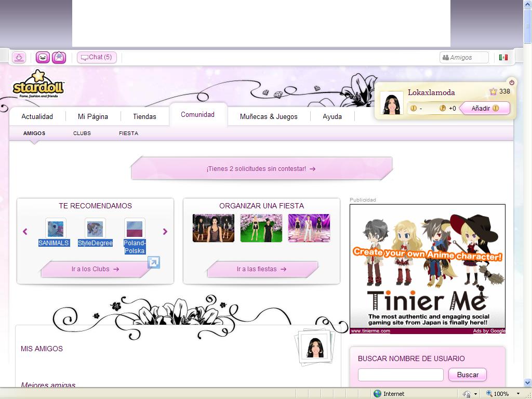Open the mail envelope icon in toolbar
This screenshot has width=532, height=399.
59,57
